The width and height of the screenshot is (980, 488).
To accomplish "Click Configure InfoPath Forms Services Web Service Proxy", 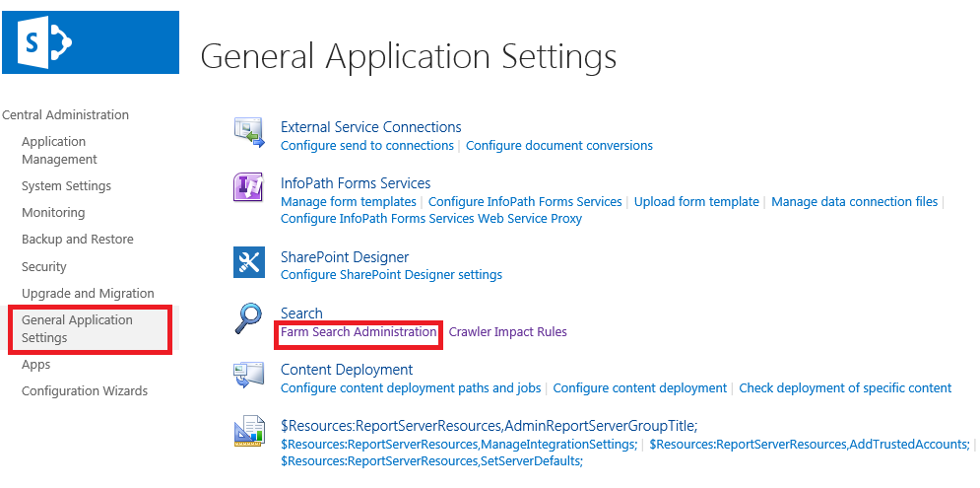I will tap(431, 218).
